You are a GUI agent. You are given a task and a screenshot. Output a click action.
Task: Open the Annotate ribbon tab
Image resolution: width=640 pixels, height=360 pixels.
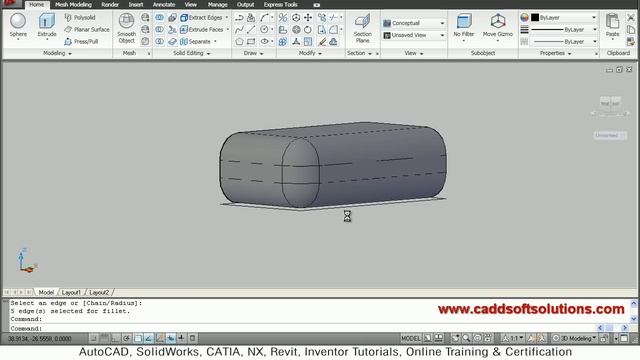[x=164, y=4]
